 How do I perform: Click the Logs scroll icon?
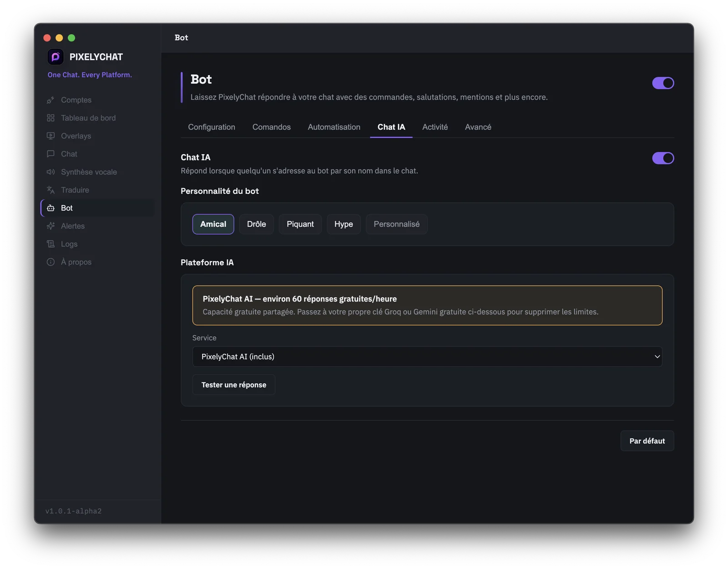(x=51, y=244)
